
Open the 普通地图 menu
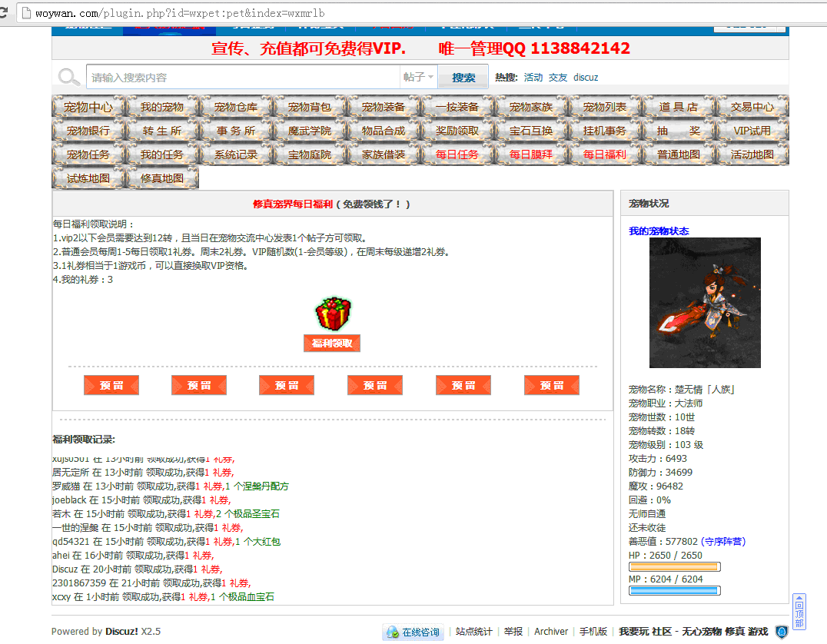point(679,154)
